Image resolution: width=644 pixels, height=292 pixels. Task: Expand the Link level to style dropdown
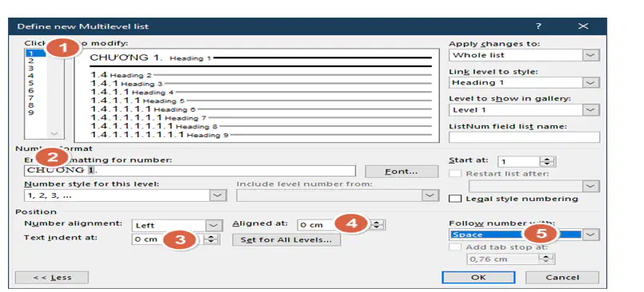coord(591,82)
